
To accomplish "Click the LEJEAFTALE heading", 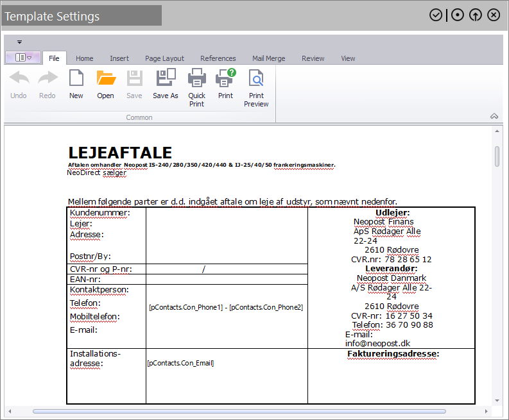I will coord(120,153).
